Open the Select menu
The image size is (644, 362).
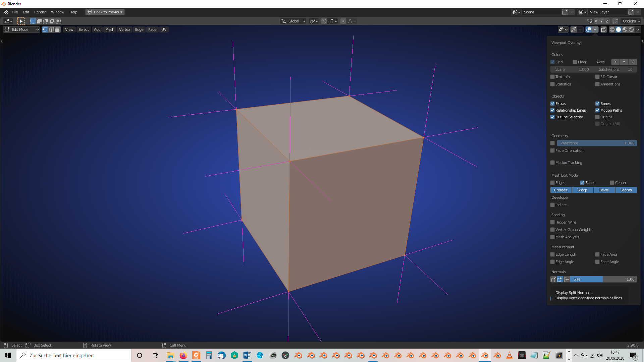(84, 29)
